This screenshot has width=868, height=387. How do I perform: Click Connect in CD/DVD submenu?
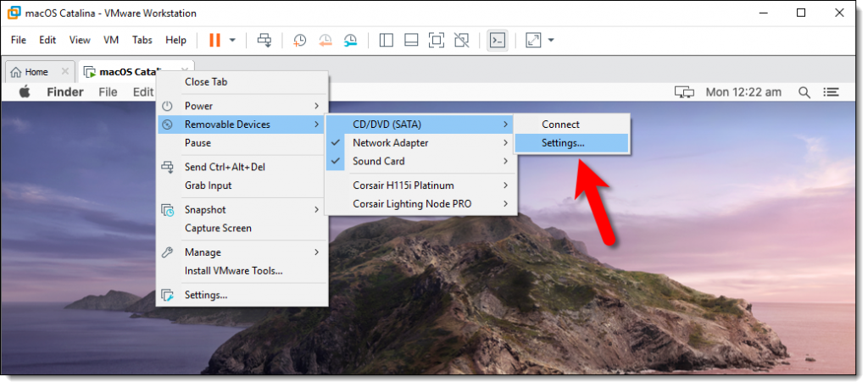click(572, 124)
